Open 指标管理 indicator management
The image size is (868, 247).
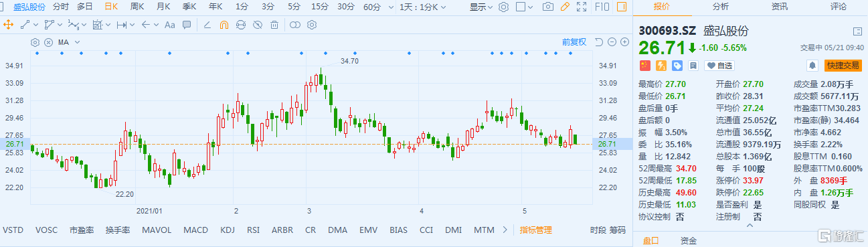(536, 230)
